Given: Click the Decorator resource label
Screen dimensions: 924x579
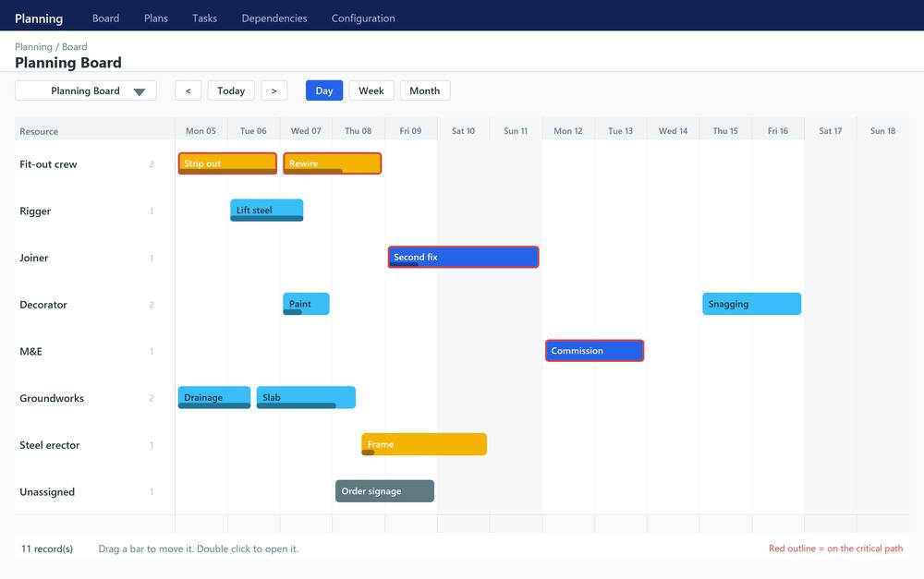Looking at the screenshot, I should (43, 305).
